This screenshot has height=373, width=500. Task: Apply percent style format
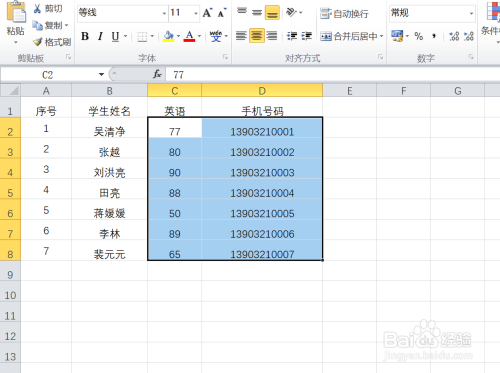[x=419, y=36]
